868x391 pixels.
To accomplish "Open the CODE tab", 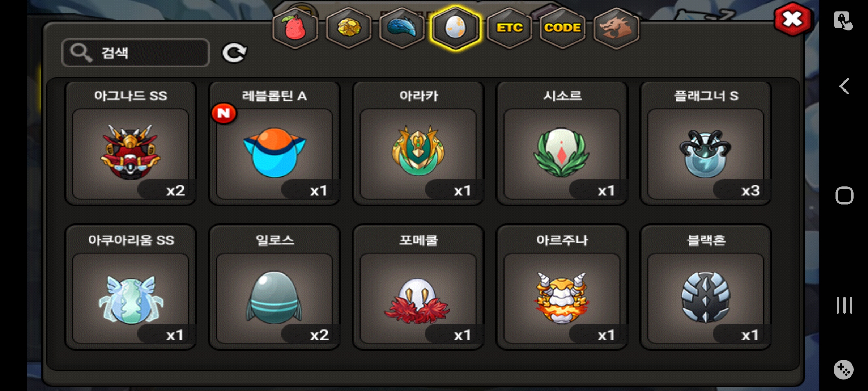I will [x=562, y=28].
